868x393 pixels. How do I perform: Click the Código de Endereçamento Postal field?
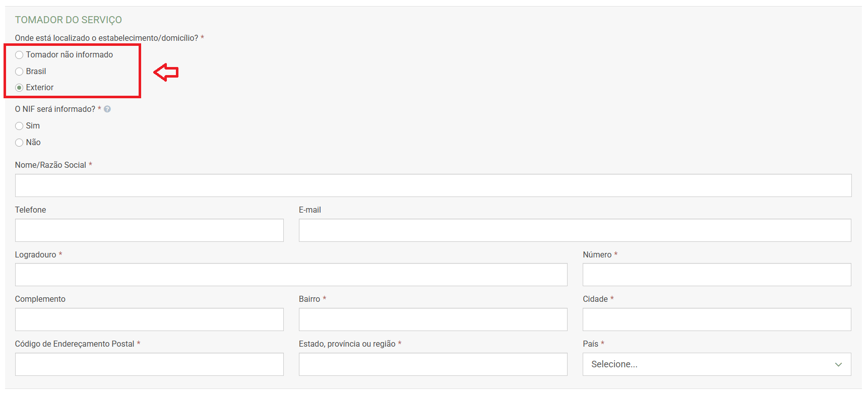[149, 364]
